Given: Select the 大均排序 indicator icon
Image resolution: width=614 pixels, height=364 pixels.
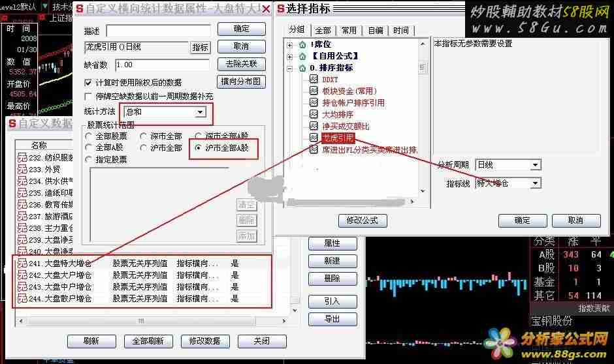Looking at the screenshot, I should (x=314, y=115).
